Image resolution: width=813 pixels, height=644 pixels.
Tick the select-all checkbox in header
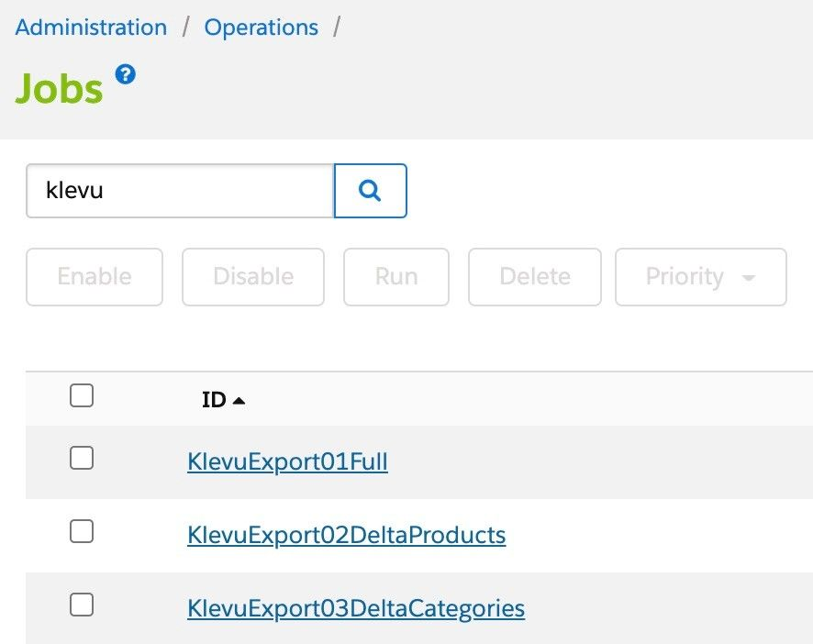click(x=82, y=395)
